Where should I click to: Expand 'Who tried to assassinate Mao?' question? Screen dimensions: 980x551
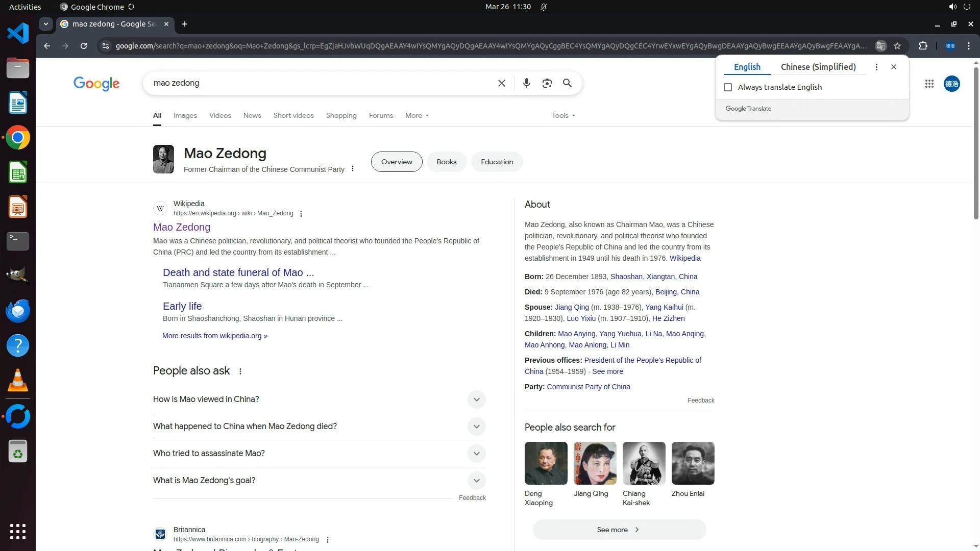coord(476,454)
